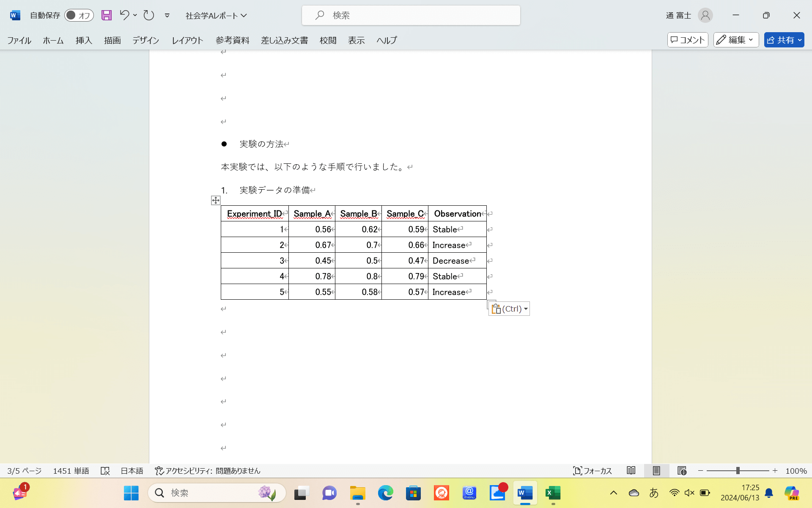Click the Save icon in quick access toolbar
Screen dimensions: 812x508
106,15
